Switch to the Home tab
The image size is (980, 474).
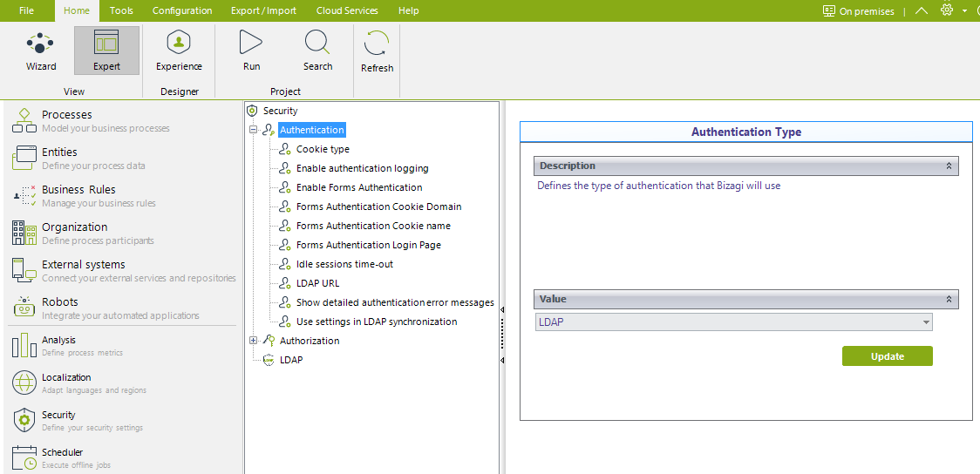[x=76, y=10]
